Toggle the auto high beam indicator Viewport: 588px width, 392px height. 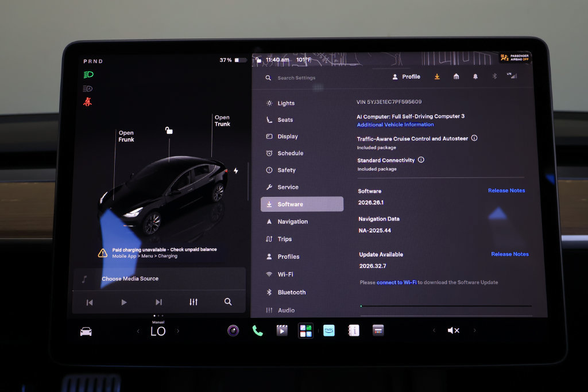[x=88, y=88]
